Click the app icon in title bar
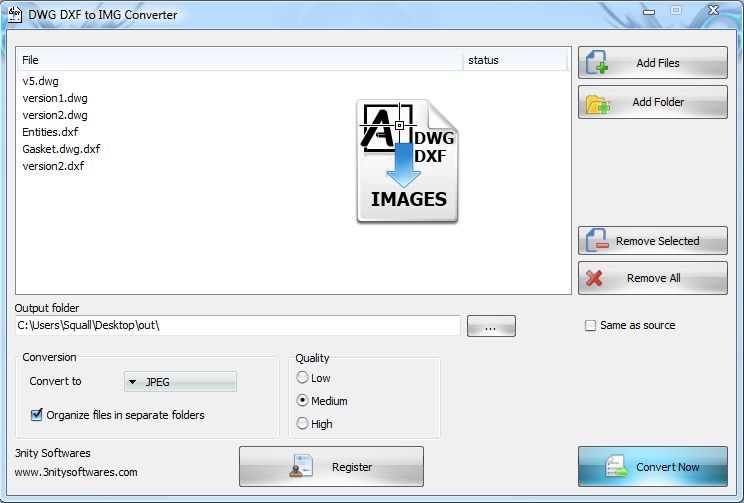Image resolution: width=744 pixels, height=503 pixels. pyautogui.click(x=14, y=14)
